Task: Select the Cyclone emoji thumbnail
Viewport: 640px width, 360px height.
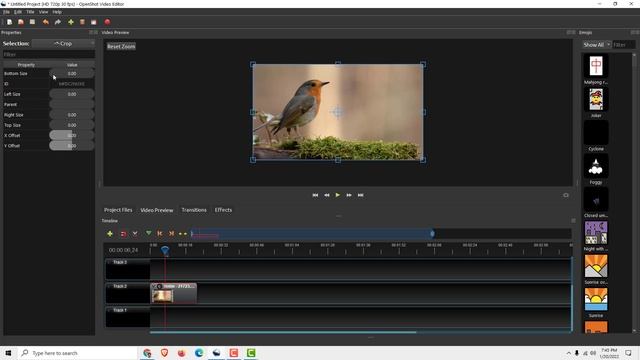Action: tap(596, 133)
